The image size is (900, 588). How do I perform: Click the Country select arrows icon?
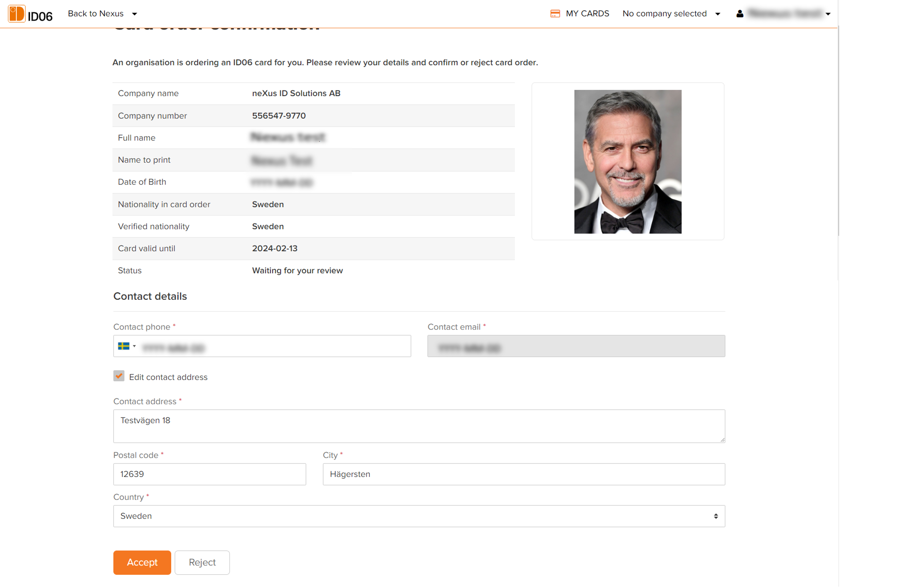point(715,516)
